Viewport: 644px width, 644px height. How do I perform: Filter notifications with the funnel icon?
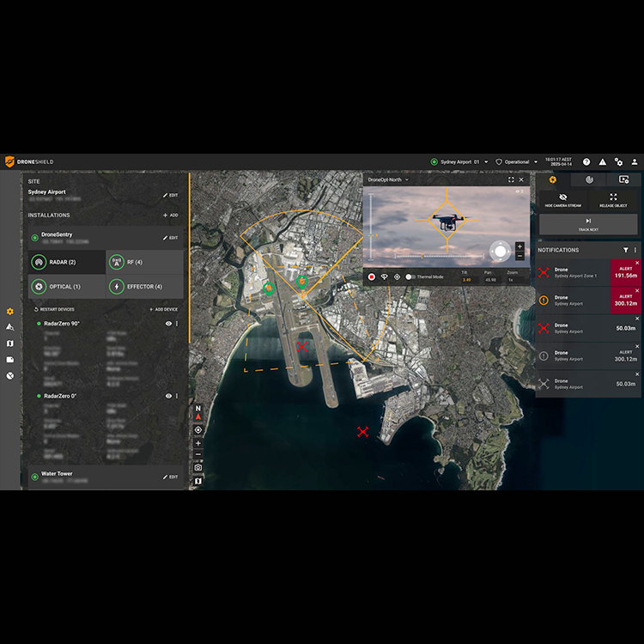coord(625,250)
